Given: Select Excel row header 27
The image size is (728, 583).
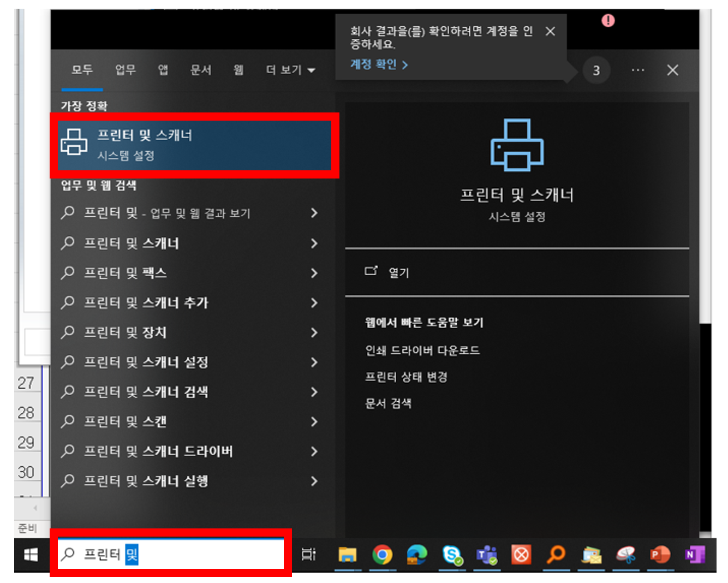Looking at the screenshot, I should (x=27, y=383).
